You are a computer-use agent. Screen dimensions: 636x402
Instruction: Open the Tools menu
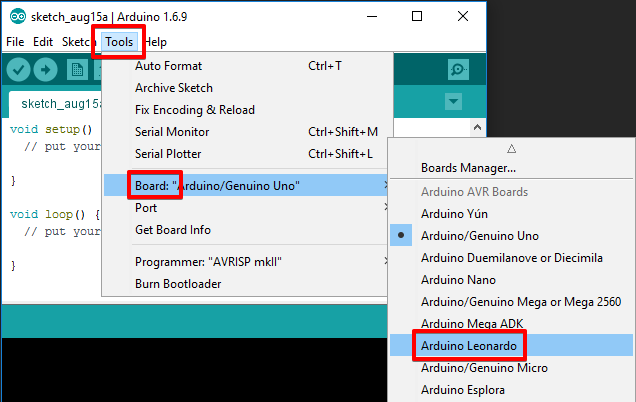tap(119, 42)
